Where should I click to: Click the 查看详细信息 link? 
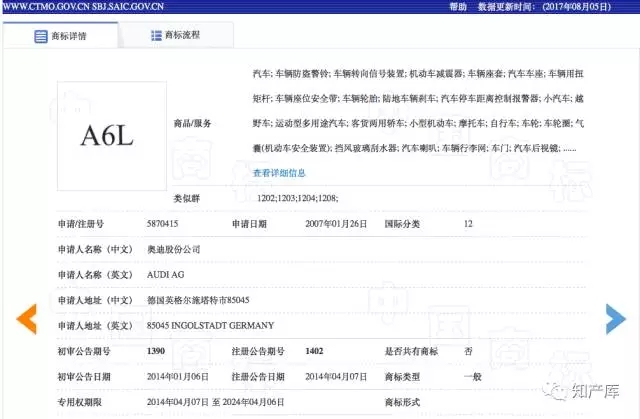coord(279,172)
